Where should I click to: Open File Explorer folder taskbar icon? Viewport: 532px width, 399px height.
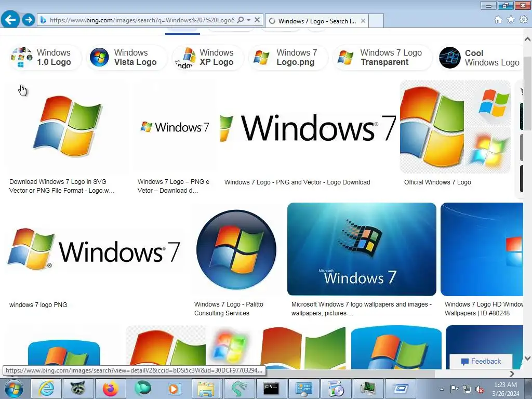point(206,389)
